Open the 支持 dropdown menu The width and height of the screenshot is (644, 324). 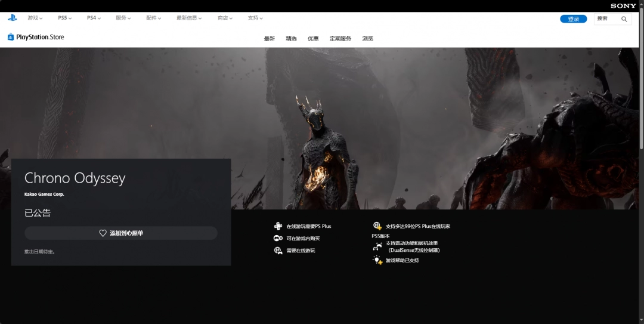(x=255, y=18)
